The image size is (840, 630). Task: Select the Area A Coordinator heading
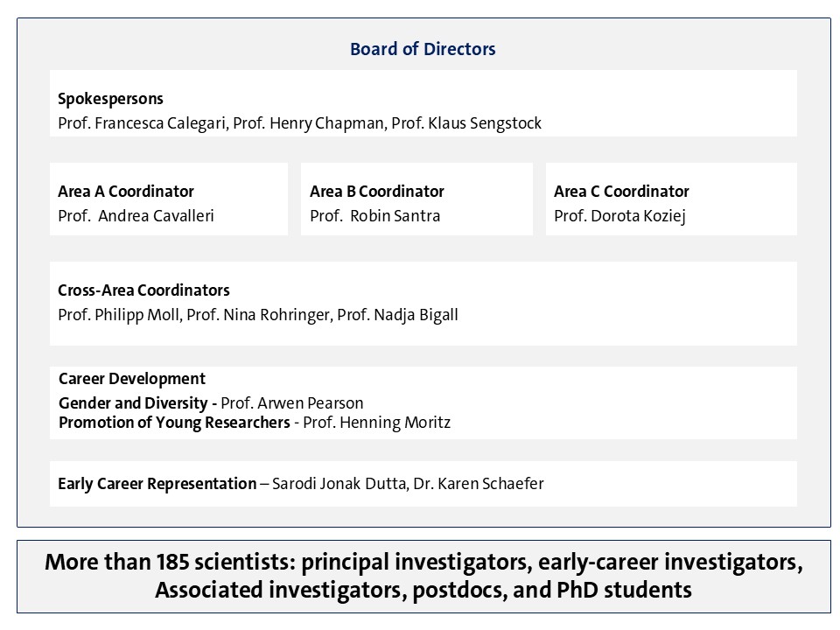pyautogui.click(x=126, y=192)
